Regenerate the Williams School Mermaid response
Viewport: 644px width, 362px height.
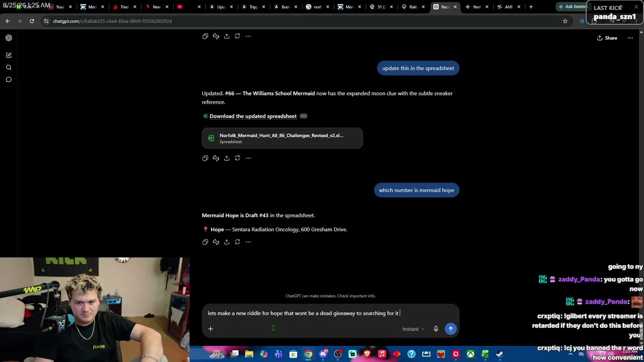(x=237, y=158)
